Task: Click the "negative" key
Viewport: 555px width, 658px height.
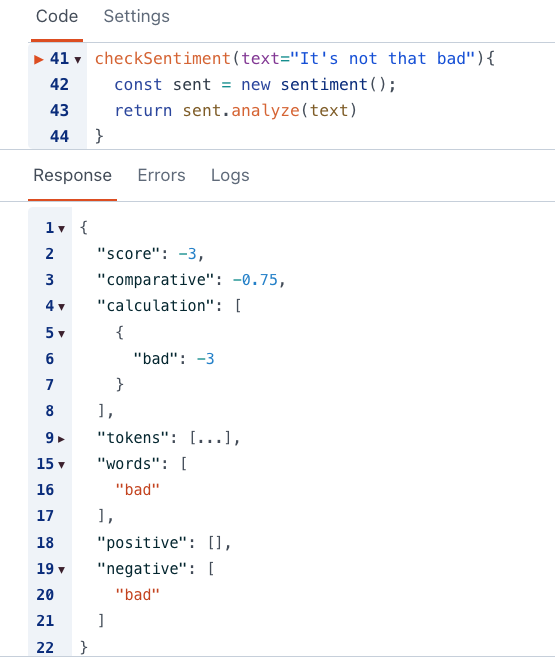Action: point(142,569)
